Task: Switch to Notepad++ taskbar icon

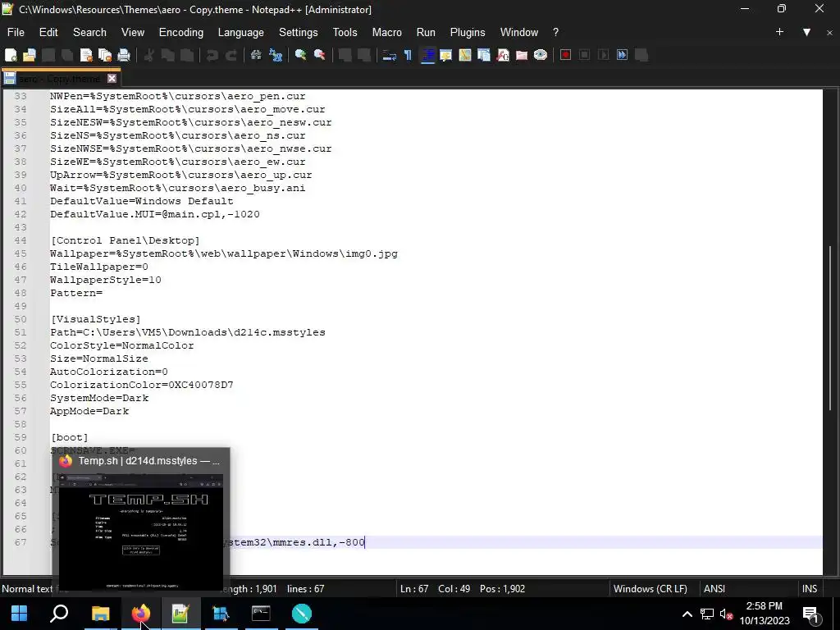Action: tap(180, 614)
